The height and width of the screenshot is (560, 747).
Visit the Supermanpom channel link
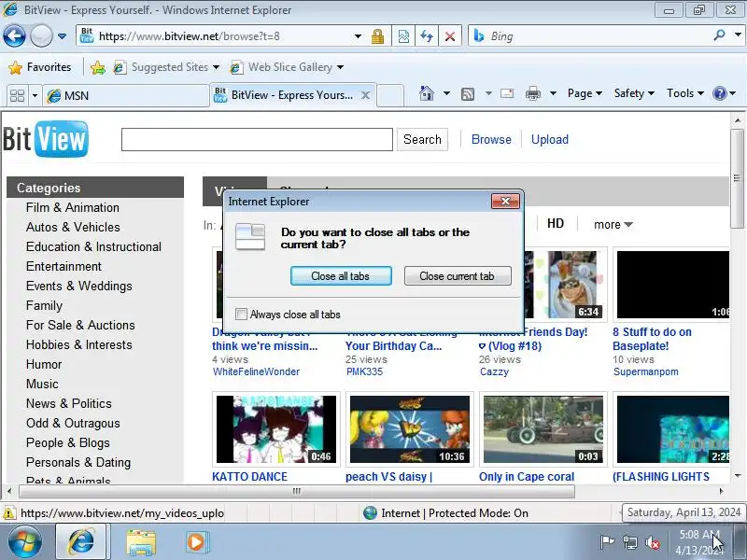645,371
